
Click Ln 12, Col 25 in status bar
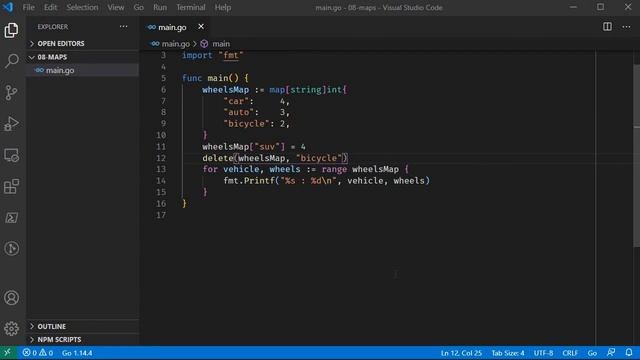tap(461, 353)
